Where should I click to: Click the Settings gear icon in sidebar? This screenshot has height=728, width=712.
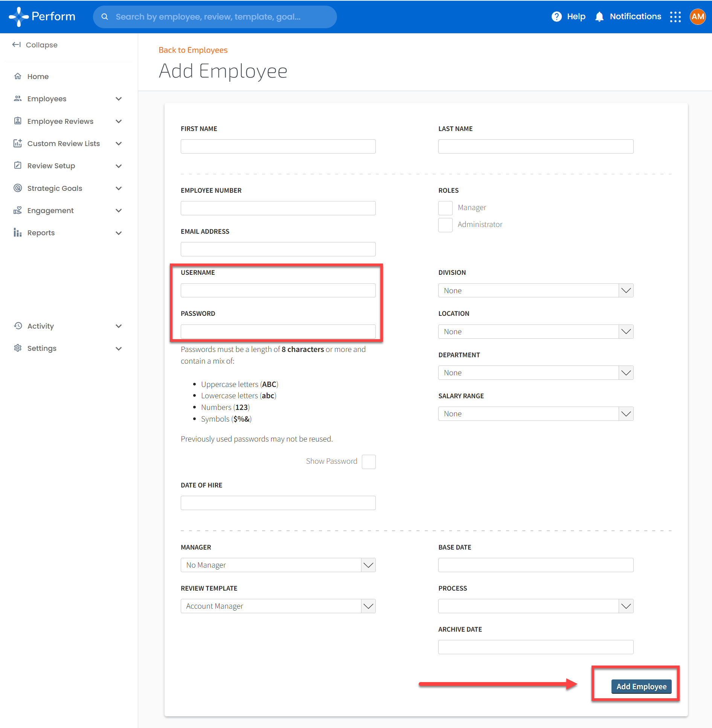point(18,348)
